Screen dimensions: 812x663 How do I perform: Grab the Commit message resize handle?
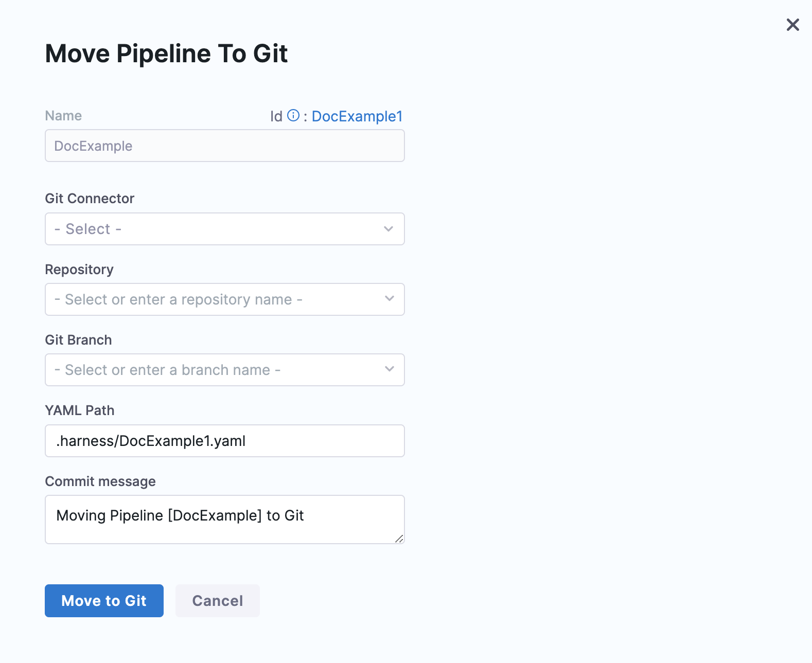coord(399,539)
